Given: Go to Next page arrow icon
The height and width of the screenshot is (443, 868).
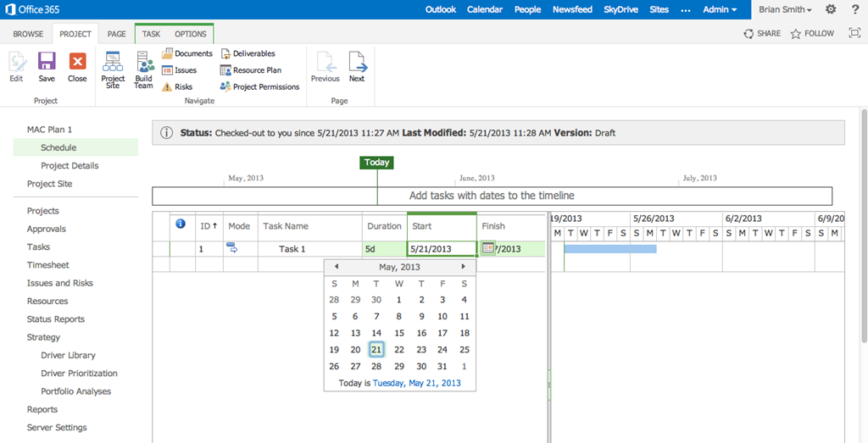Looking at the screenshot, I should tap(357, 67).
